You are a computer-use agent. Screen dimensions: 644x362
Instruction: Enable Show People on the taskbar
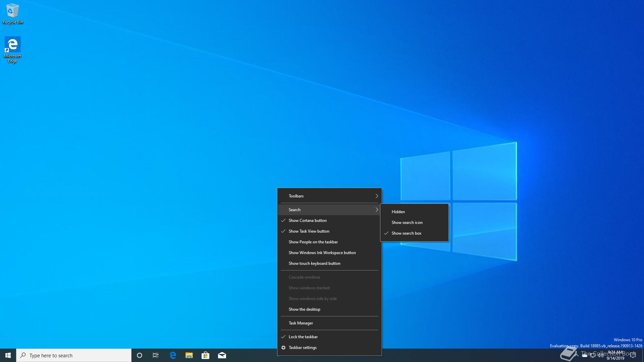click(330, 242)
